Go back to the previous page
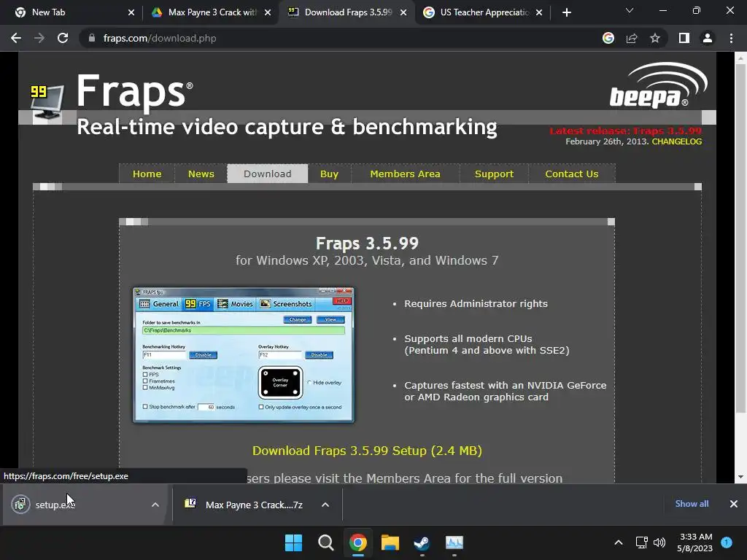Image resolution: width=747 pixels, height=560 pixels. (16, 38)
